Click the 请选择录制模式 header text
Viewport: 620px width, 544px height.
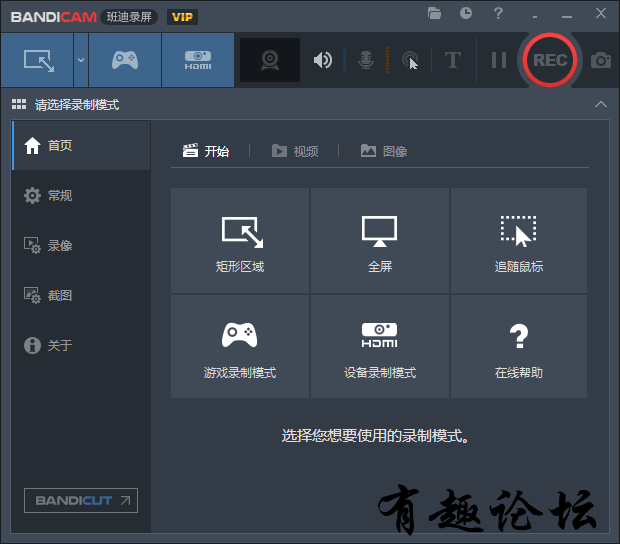(x=77, y=105)
